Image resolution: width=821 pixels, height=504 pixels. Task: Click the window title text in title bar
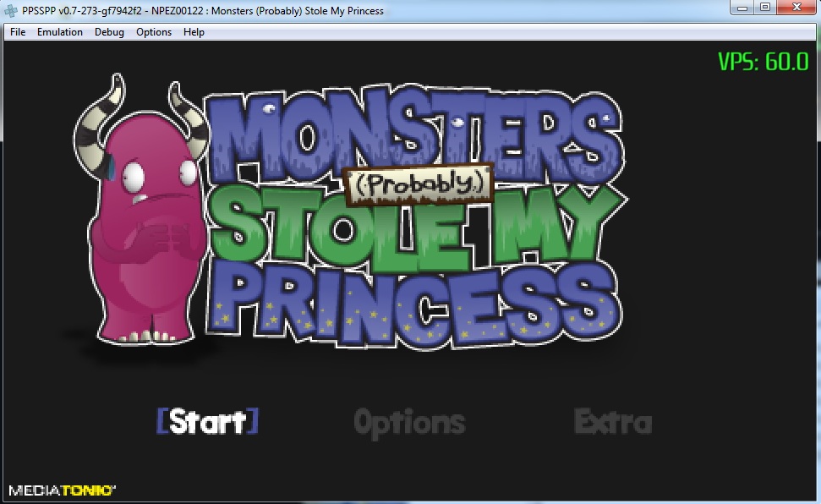[x=203, y=11]
